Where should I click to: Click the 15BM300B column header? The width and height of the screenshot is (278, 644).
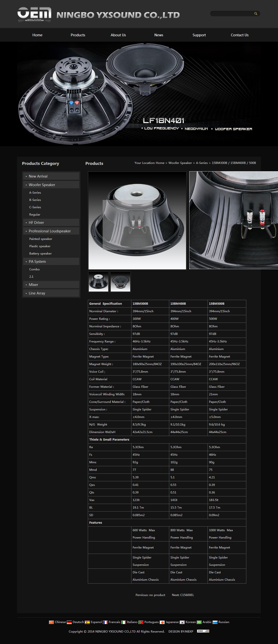pyautogui.click(x=140, y=303)
